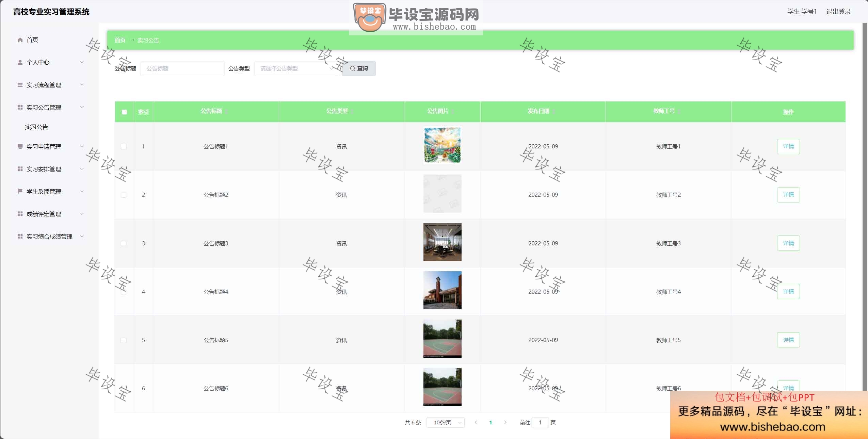Open the 实习综合成绩管理 sidebar menu

(50, 236)
